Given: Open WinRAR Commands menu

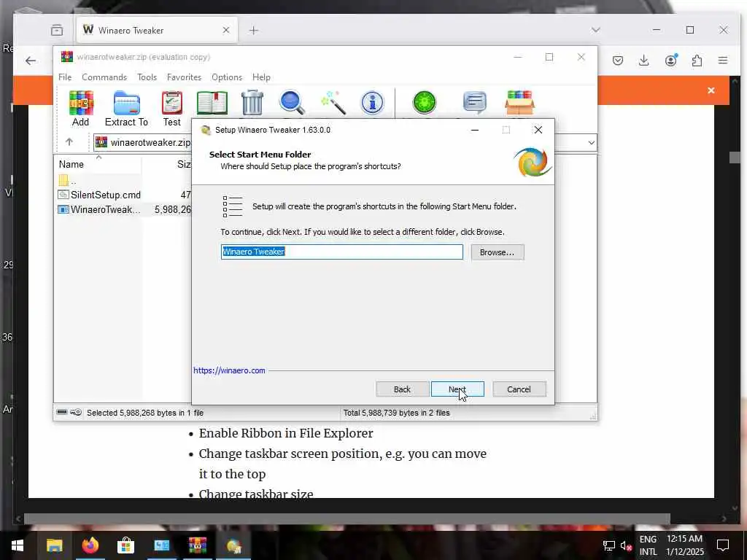Looking at the screenshot, I should click(x=104, y=77).
